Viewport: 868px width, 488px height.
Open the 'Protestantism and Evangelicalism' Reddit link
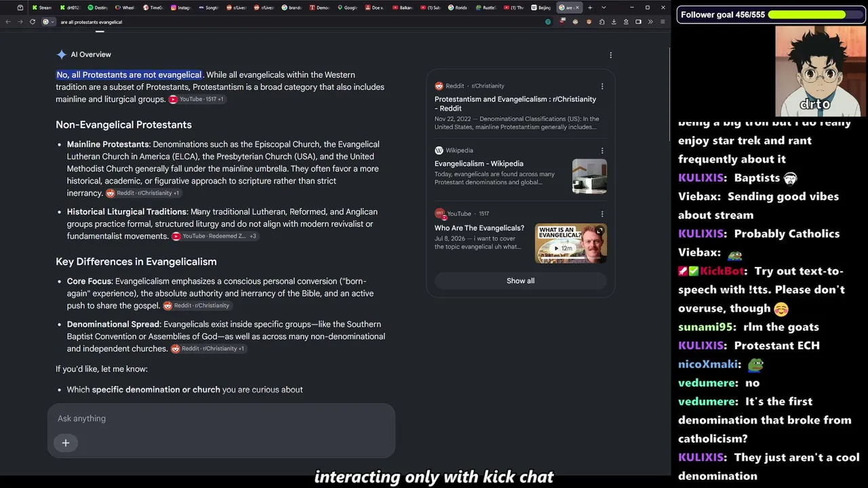[x=515, y=104]
